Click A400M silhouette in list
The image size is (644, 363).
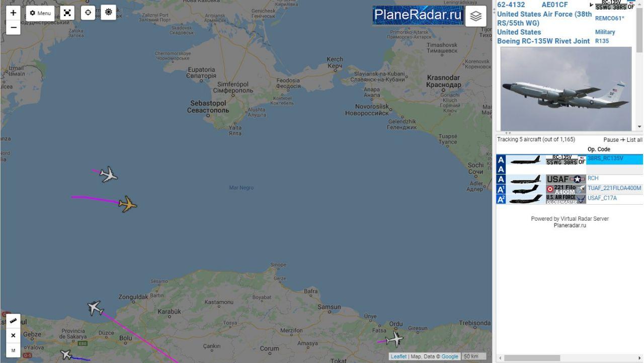coord(525,189)
